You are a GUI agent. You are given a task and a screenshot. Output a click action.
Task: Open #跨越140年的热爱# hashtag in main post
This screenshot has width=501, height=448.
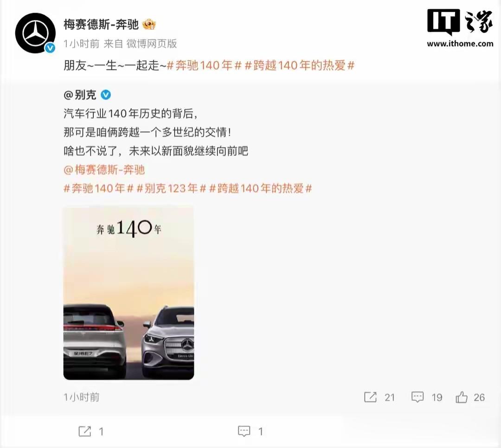click(x=300, y=65)
